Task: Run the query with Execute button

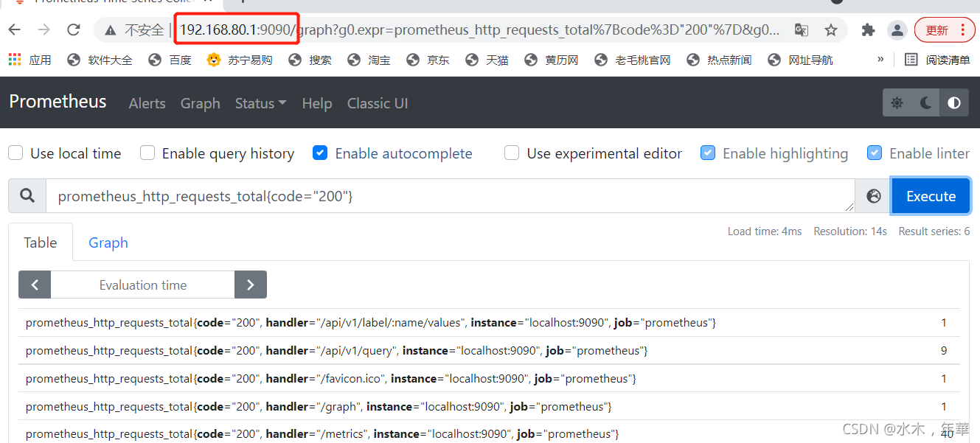Action: tap(931, 195)
